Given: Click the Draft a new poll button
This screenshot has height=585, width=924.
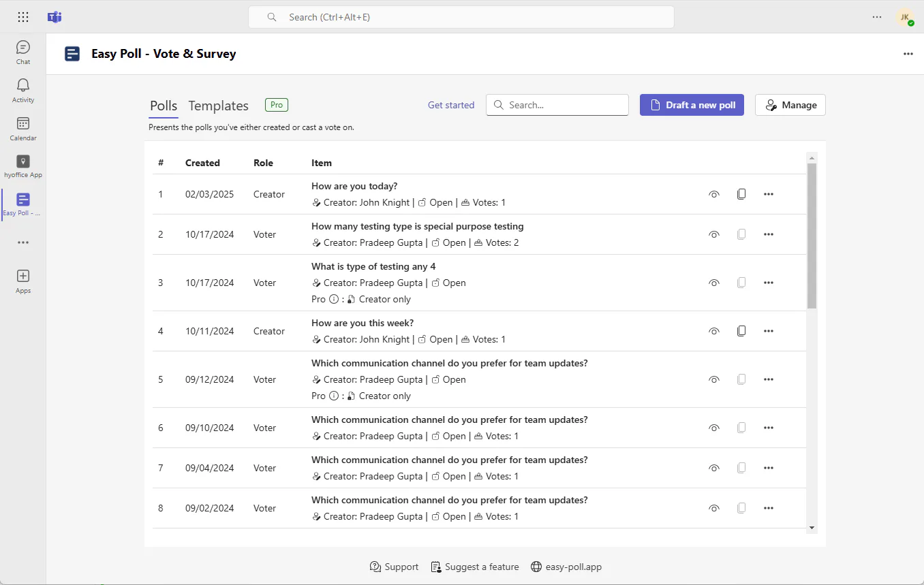Looking at the screenshot, I should (692, 105).
